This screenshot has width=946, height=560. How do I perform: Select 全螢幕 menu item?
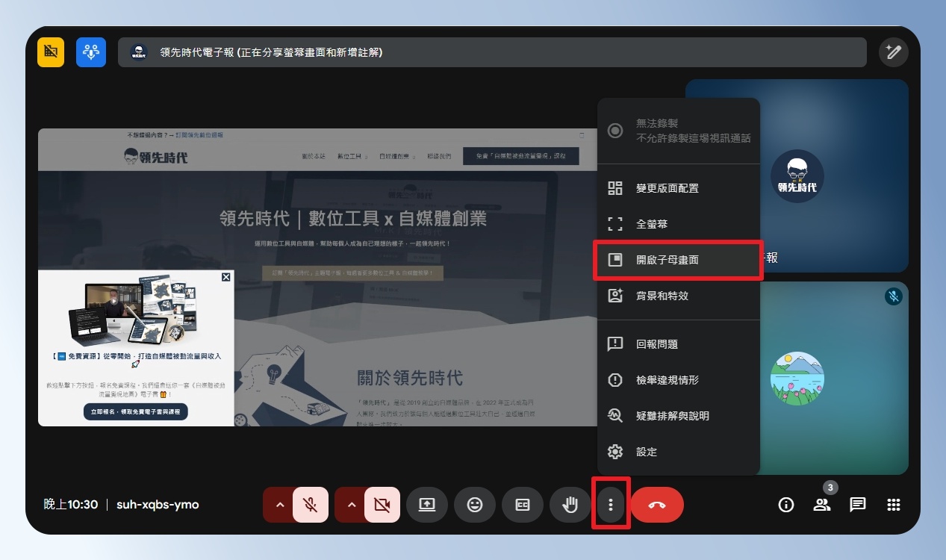click(x=678, y=224)
